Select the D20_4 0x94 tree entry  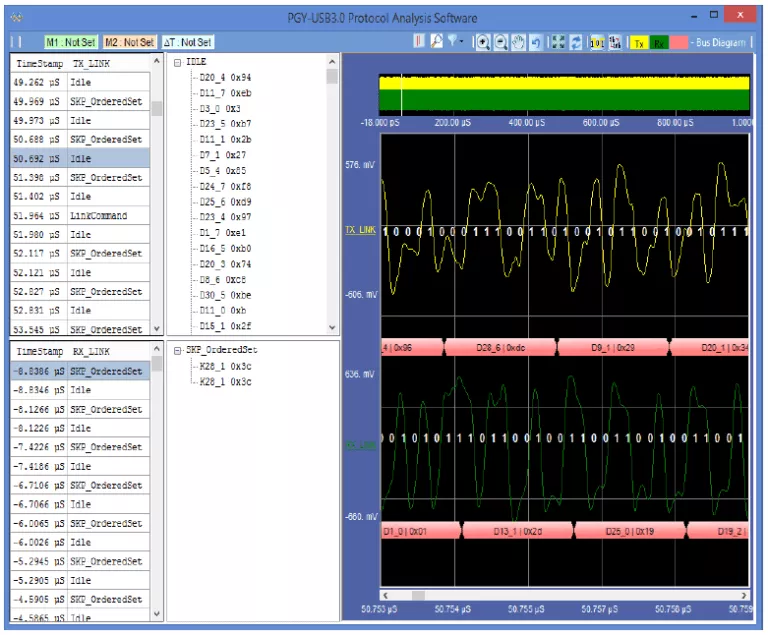click(x=225, y=77)
